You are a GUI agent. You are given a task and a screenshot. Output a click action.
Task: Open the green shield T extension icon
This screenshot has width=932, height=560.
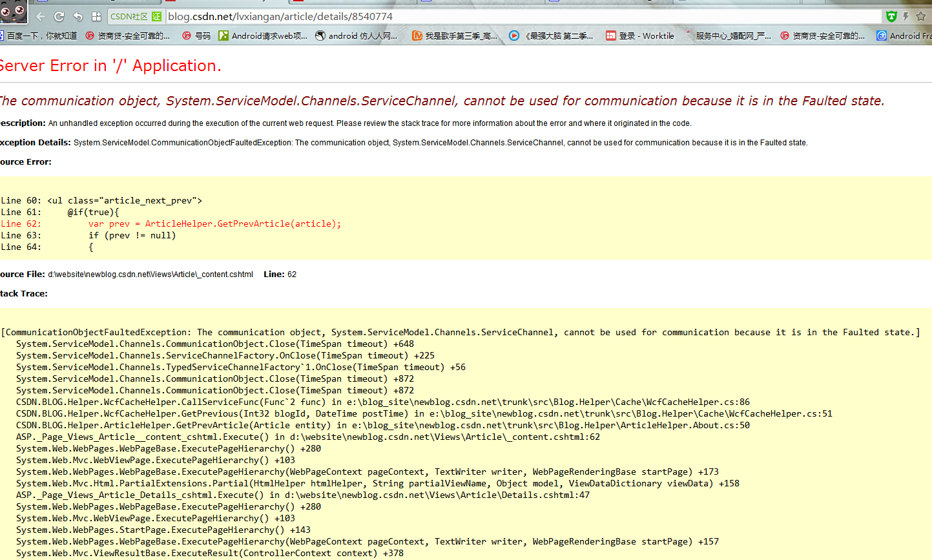click(x=891, y=16)
